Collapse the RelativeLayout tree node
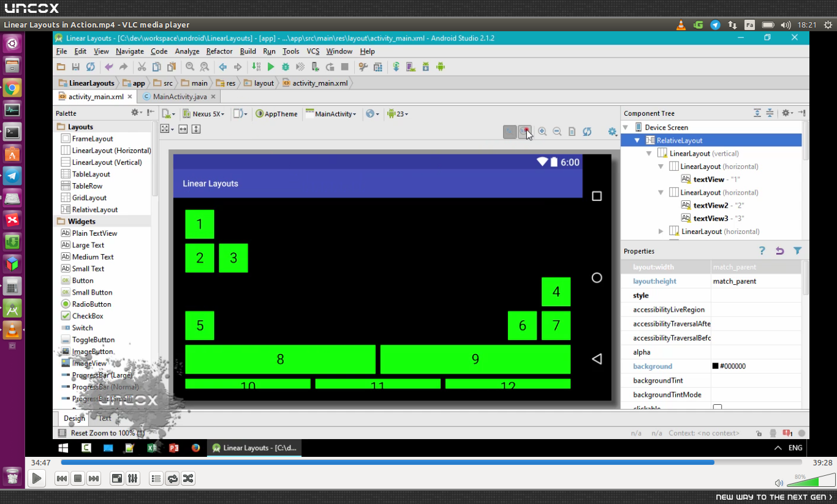Image resolution: width=837 pixels, height=504 pixels. pyautogui.click(x=637, y=140)
